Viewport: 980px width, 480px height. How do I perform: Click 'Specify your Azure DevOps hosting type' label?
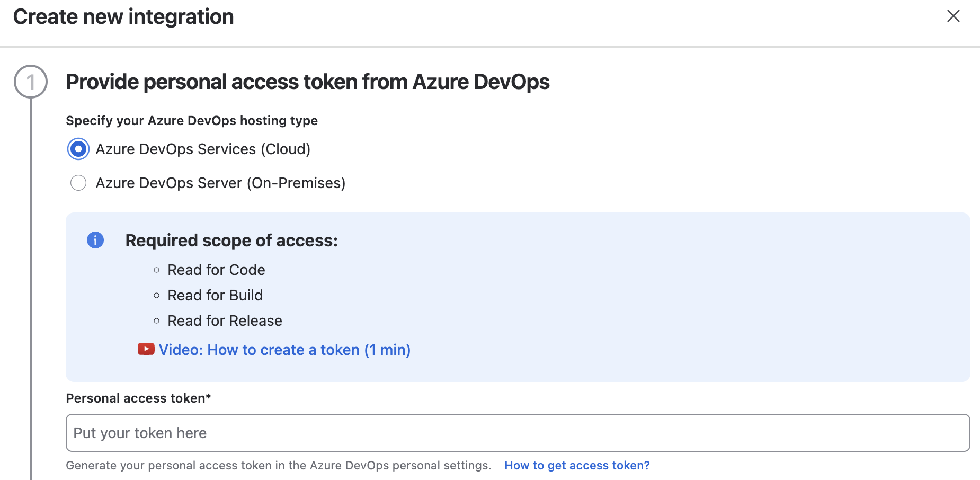pos(192,121)
